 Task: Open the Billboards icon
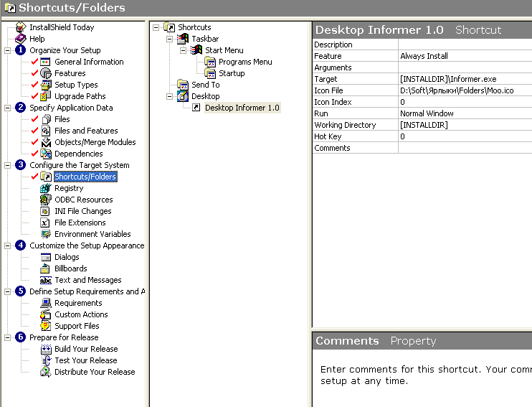[x=45, y=268]
